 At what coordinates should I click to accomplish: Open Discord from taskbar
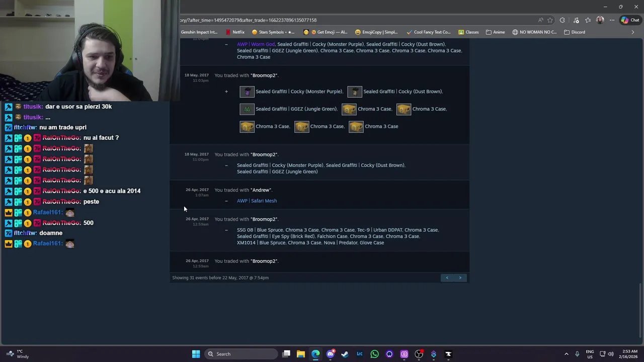point(330,354)
